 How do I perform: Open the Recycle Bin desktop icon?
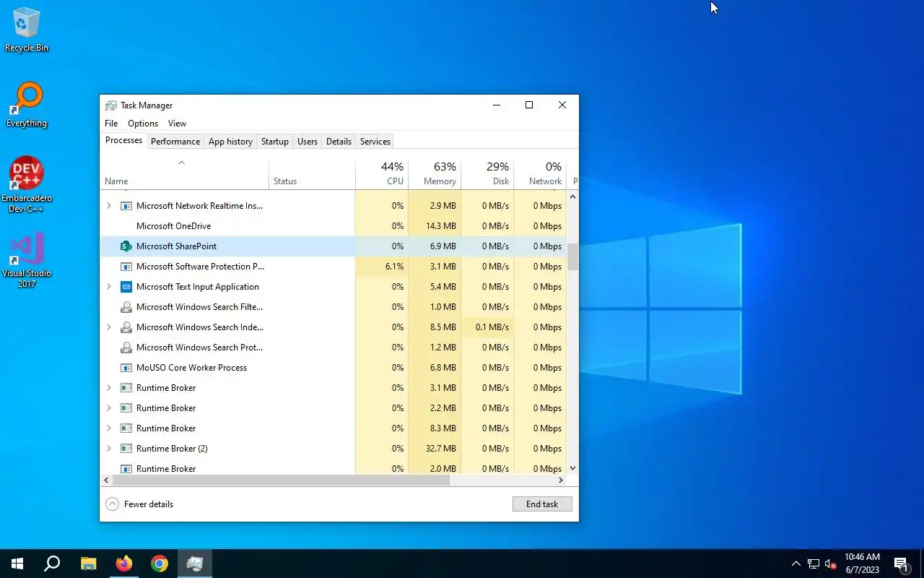(x=27, y=30)
